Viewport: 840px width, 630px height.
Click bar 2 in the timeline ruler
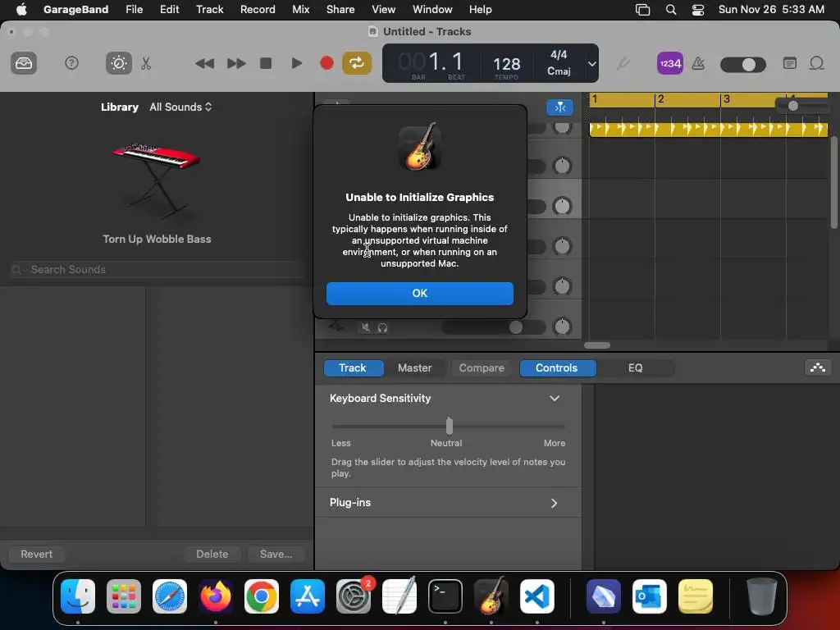pos(661,99)
